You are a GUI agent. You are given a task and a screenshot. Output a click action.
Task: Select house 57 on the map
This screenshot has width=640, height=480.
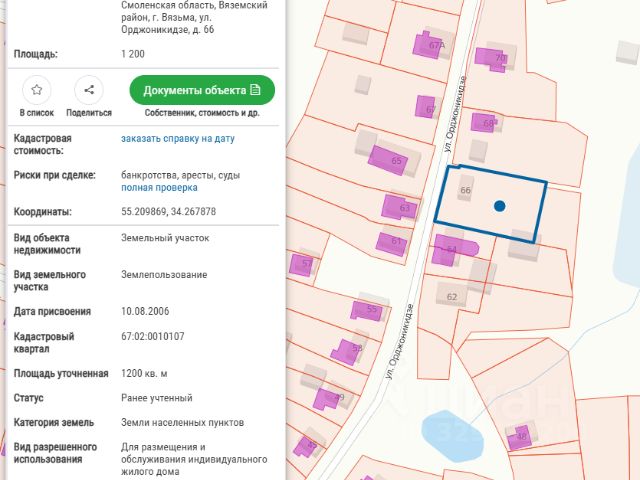302,265
